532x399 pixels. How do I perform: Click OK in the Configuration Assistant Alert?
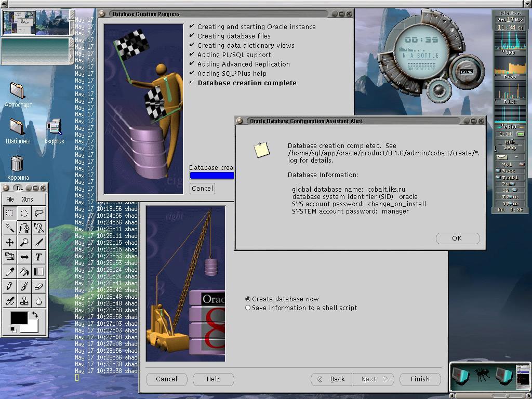[457, 238]
